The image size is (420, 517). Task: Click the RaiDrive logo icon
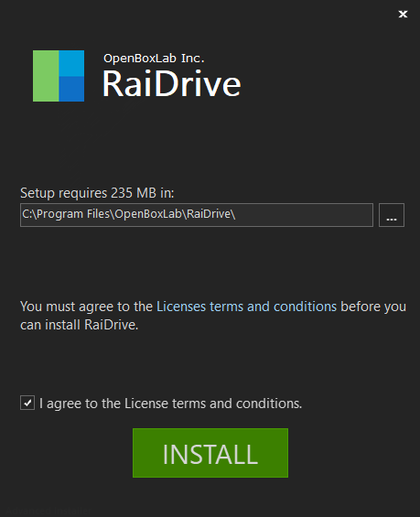click(x=59, y=76)
